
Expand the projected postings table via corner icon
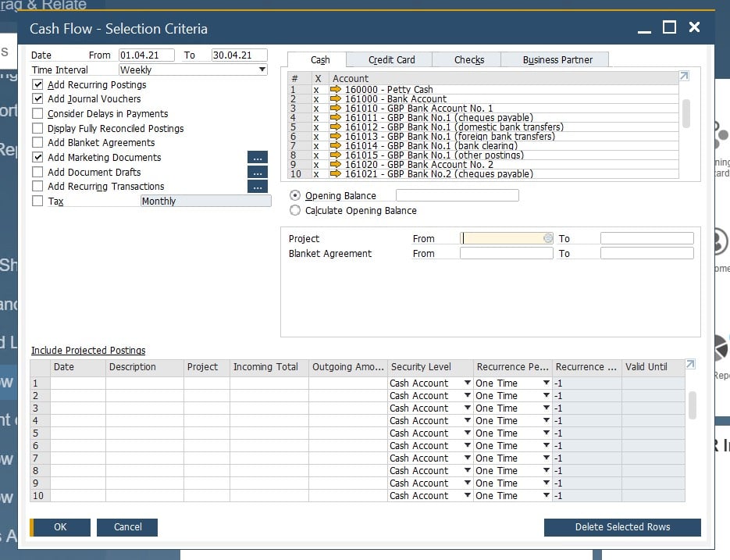[x=690, y=365]
